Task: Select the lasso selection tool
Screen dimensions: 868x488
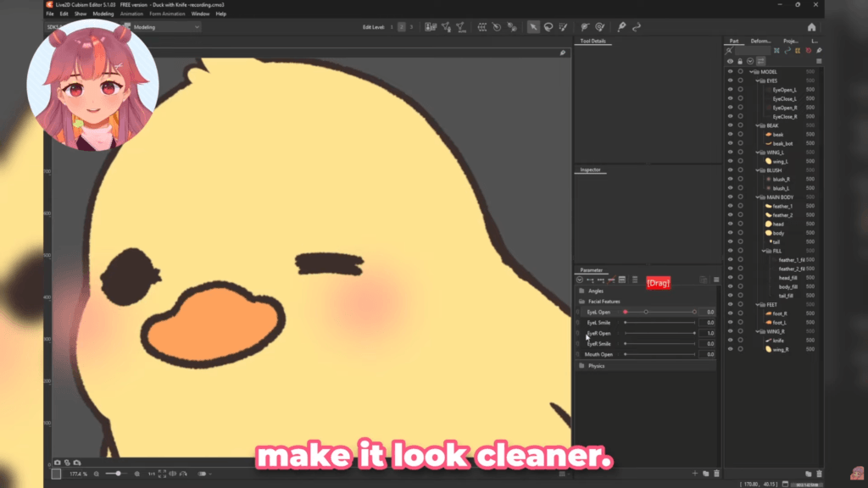Action: pos(548,27)
